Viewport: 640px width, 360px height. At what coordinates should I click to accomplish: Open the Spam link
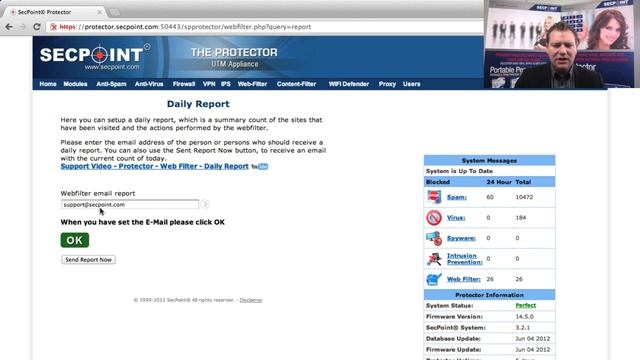(457, 198)
